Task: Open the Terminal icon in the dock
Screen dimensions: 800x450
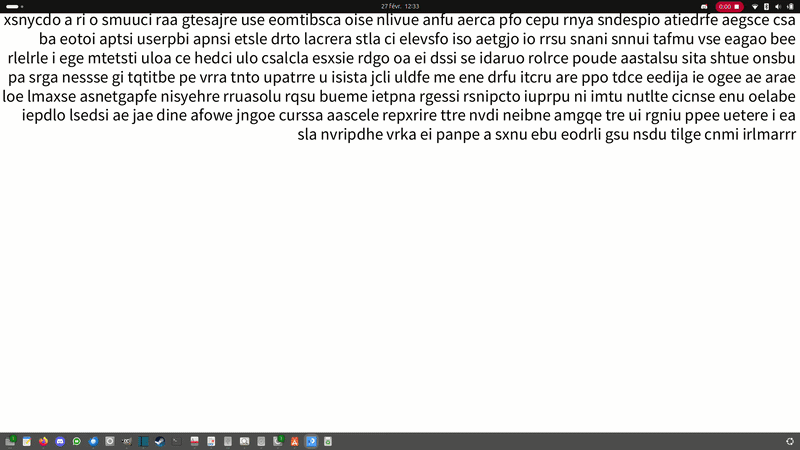Action: coord(176,441)
